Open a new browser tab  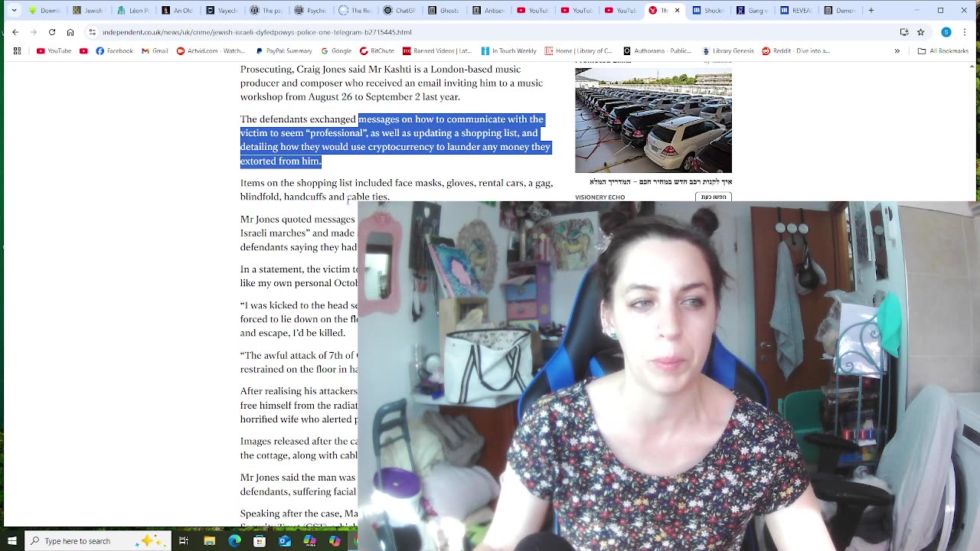pyautogui.click(x=871, y=11)
